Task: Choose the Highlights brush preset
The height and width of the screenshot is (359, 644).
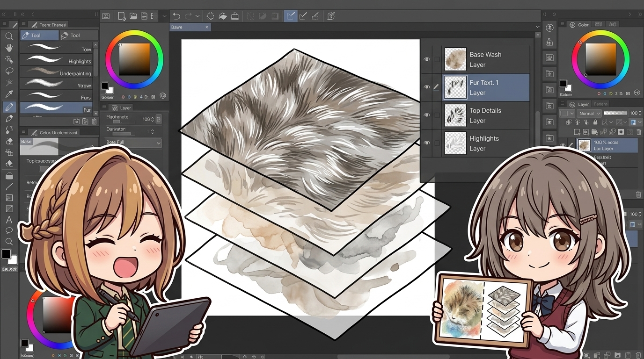Action: (x=57, y=61)
